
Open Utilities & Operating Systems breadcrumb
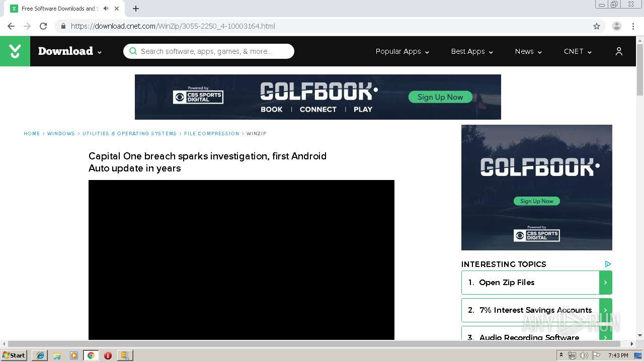129,134
